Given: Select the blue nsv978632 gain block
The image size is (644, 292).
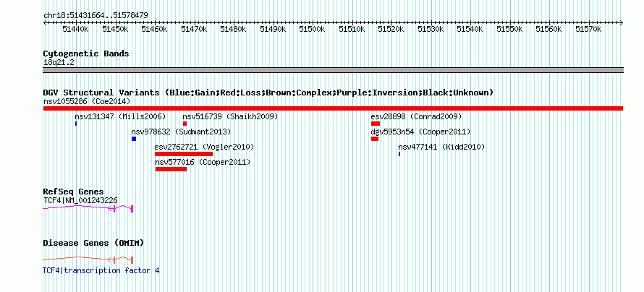Looking at the screenshot, I should pos(134,139).
